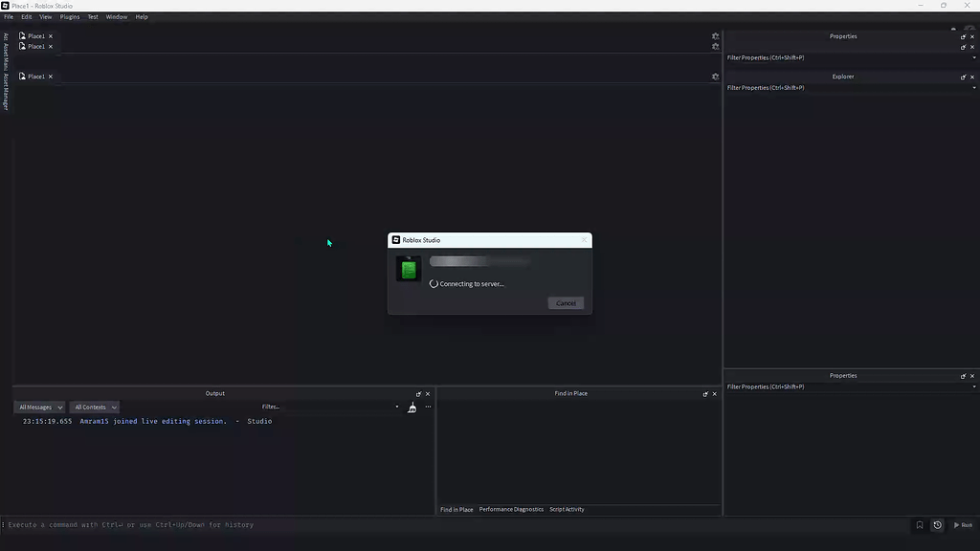The height and width of the screenshot is (551, 980).
Task: Undock the Explorer panel
Action: click(x=963, y=77)
